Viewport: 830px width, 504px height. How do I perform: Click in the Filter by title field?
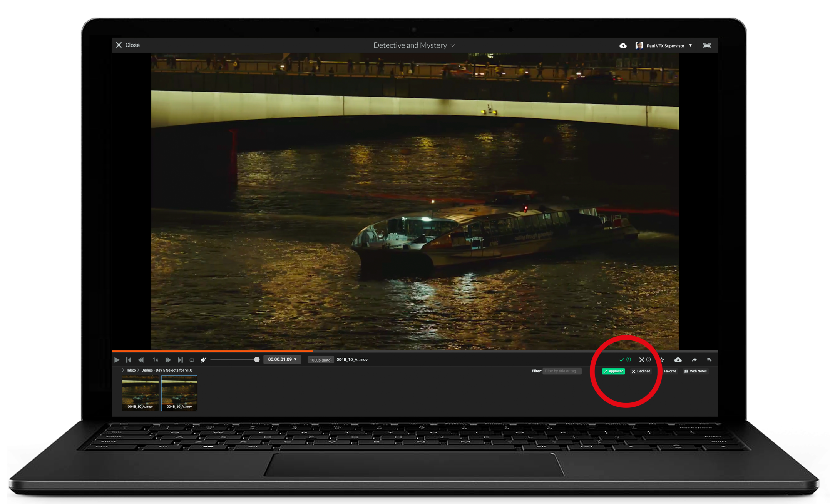562,371
